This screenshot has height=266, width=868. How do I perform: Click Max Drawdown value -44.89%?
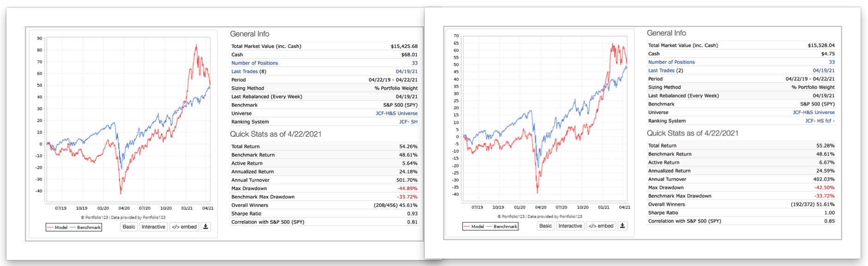coord(407,188)
